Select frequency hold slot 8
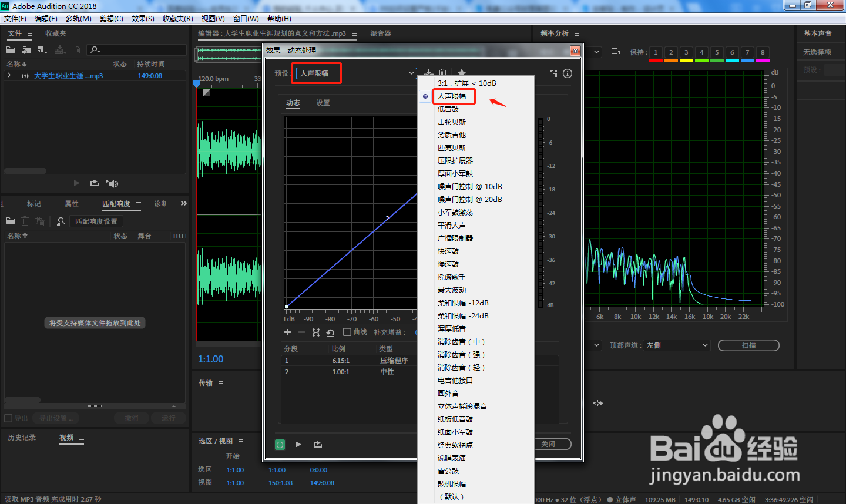The width and height of the screenshot is (846, 504). pos(763,52)
